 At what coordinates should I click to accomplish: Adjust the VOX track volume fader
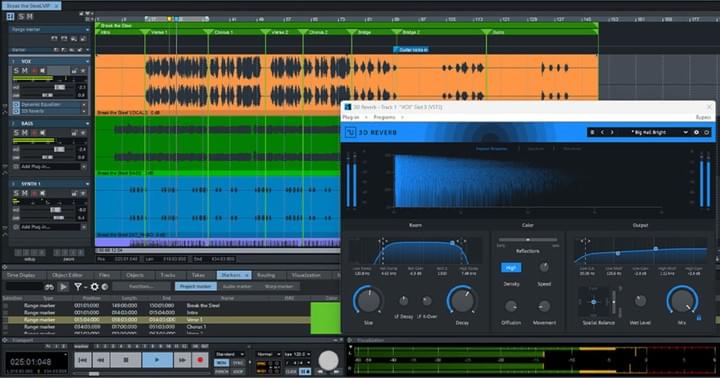[x=59, y=87]
